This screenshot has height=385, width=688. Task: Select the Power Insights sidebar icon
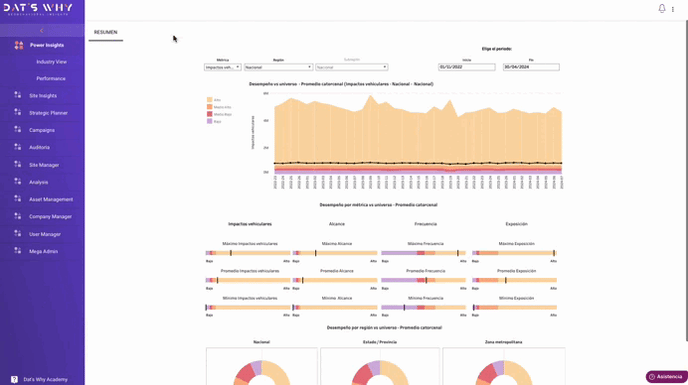click(18, 45)
